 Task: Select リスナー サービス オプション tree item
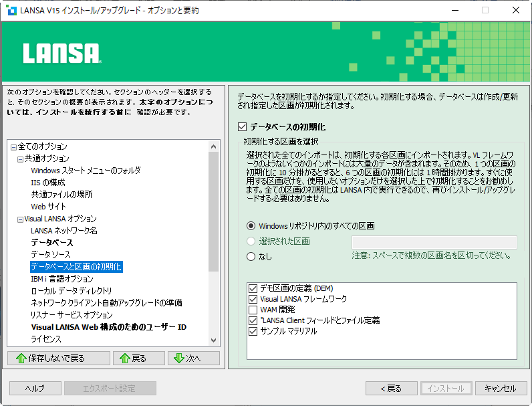click(x=72, y=315)
